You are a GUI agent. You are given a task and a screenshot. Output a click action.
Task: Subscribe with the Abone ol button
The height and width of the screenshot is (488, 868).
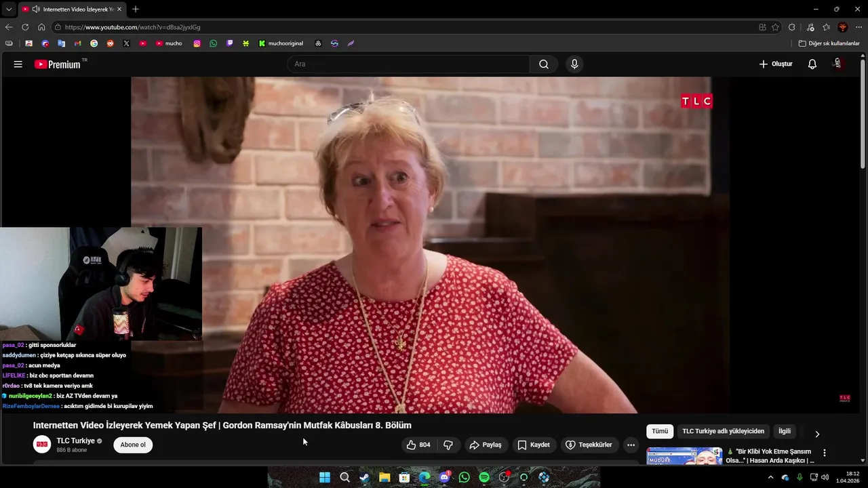point(133,445)
